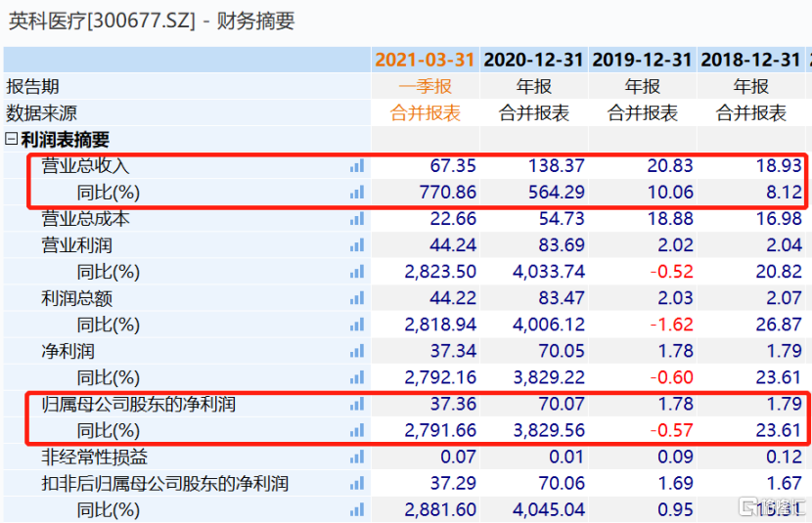Click chart icon in 同比 row showing 2,881.60
This screenshot has height=523, width=812.
pyautogui.click(x=357, y=510)
